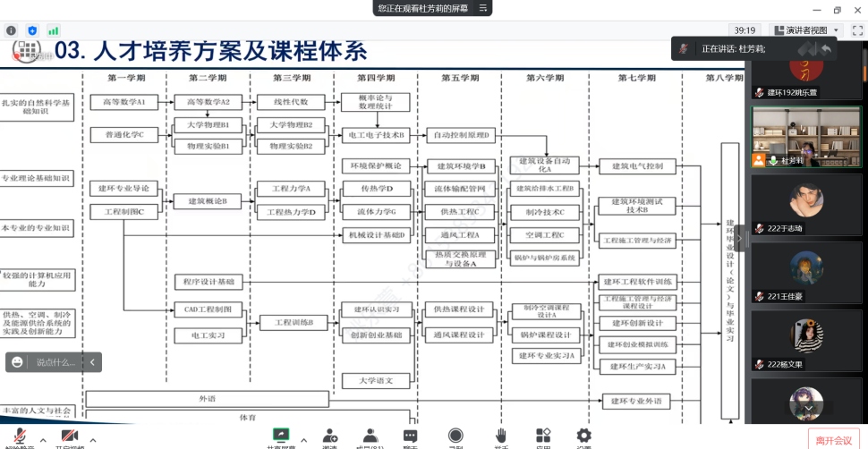Expand the microphone options arrow
The image size is (868, 449).
point(45,438)
